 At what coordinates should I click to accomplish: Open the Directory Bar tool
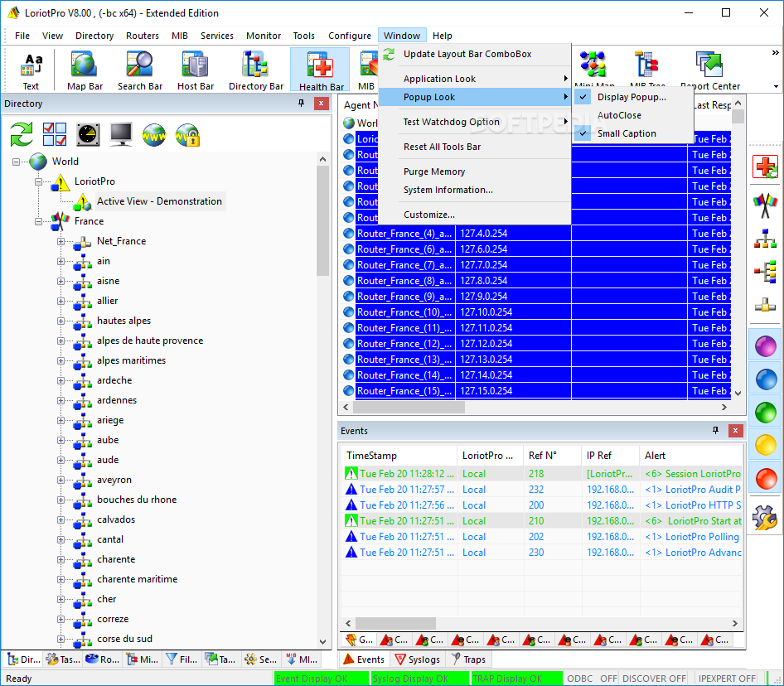(255, 70)
